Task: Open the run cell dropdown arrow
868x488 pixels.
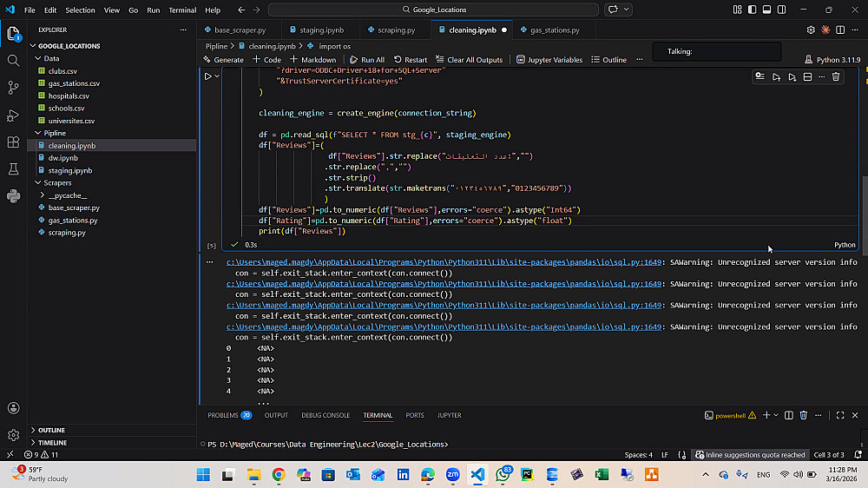Action: [217, 76]
